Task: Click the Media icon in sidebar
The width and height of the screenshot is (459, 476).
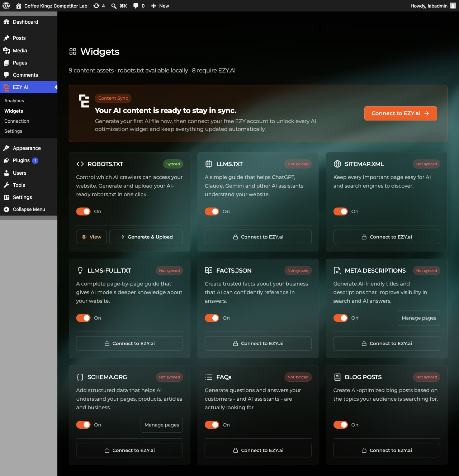Action: pyautogui.click(x=6, y=51)
